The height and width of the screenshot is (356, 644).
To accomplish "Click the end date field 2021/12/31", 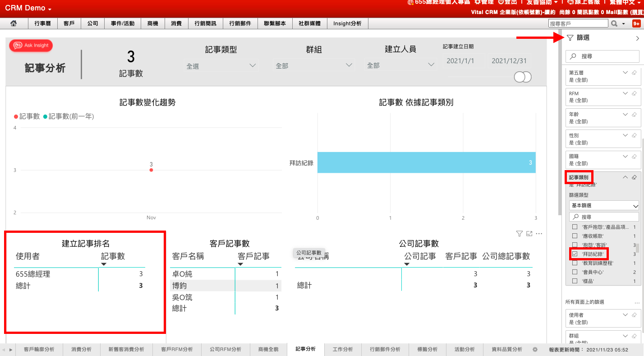I will click(x=509, y=61).
